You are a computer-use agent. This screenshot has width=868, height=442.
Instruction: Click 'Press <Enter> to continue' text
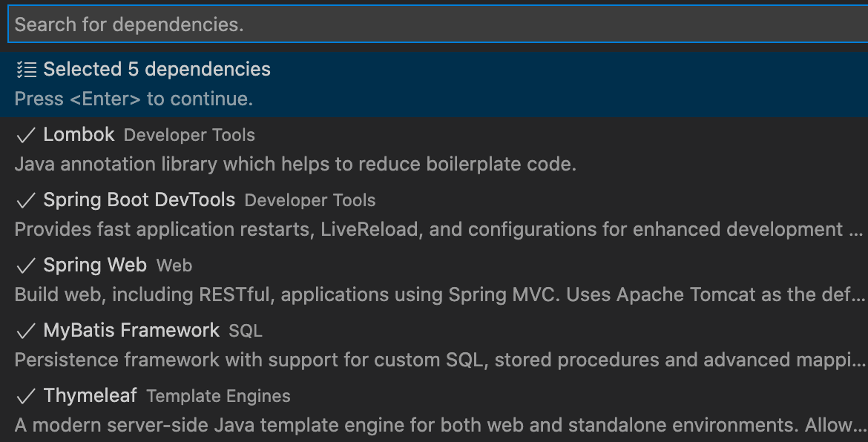(134, 99)
